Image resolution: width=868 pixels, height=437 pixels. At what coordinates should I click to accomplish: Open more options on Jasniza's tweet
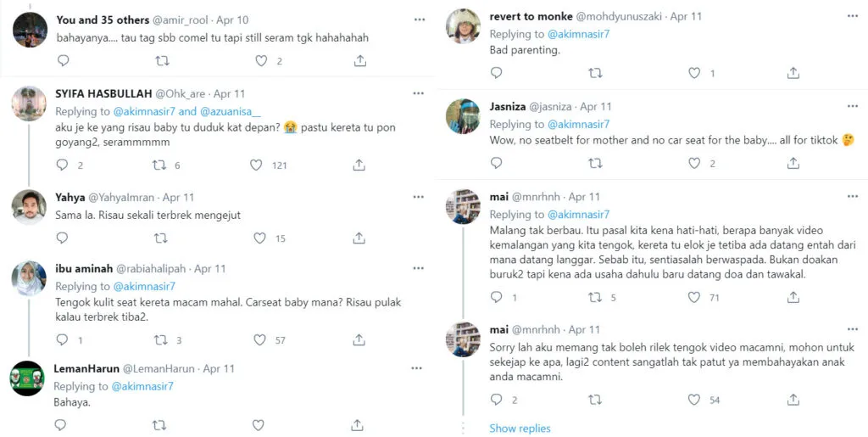coord(853,106)
